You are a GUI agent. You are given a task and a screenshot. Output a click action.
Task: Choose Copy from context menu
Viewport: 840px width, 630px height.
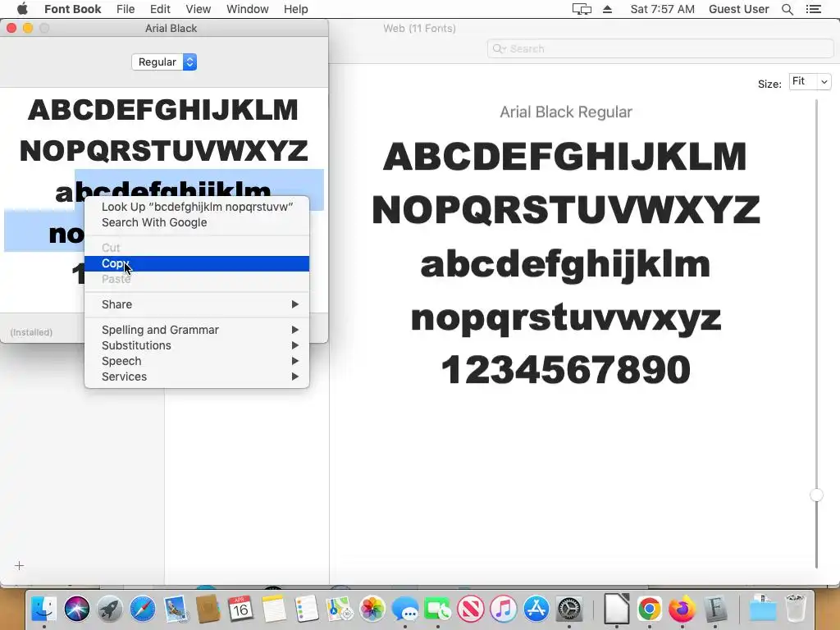tap(197, 263)
